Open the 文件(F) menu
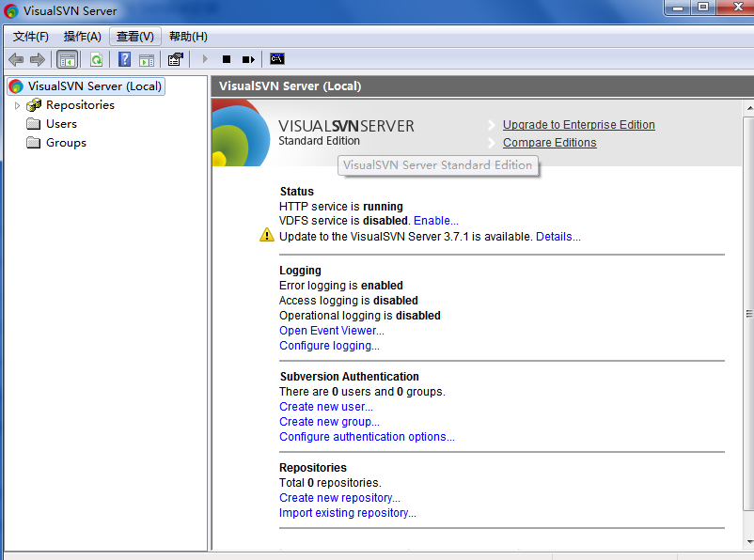The height and width of the screenshot is (560, 754). pos(31,37)
